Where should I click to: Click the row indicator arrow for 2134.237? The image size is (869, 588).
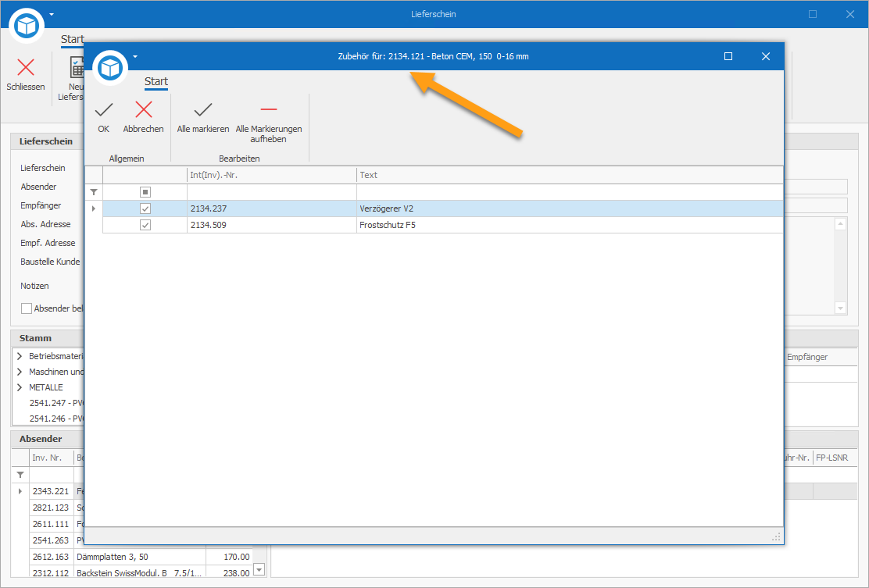94,208
